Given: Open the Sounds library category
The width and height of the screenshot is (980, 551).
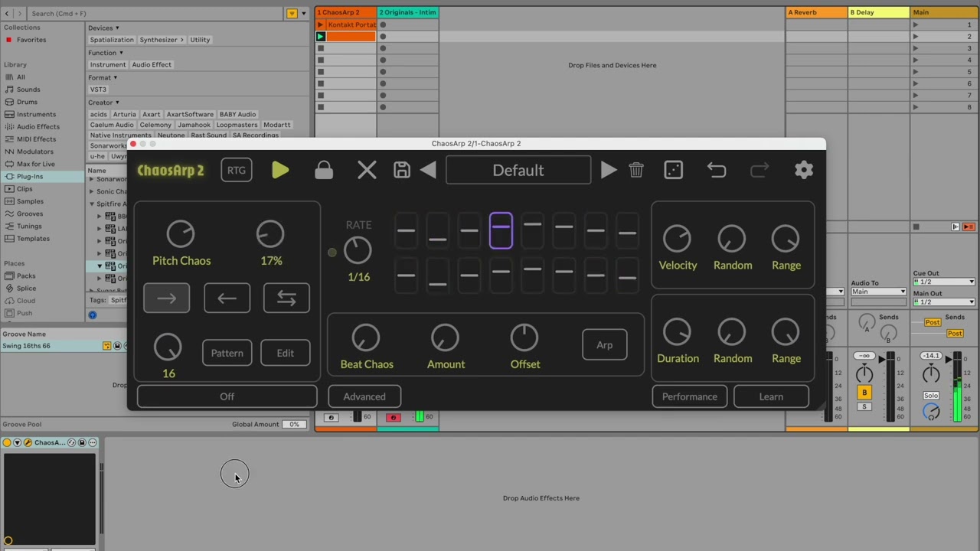Looking at the screenshot, I should tap(28, 90).
